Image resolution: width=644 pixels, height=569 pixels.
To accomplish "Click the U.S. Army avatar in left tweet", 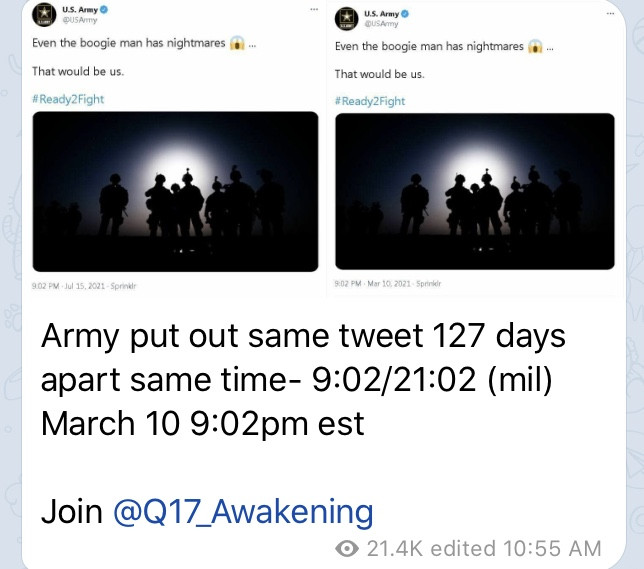I will pyautogui.click(x=44, y=16).
